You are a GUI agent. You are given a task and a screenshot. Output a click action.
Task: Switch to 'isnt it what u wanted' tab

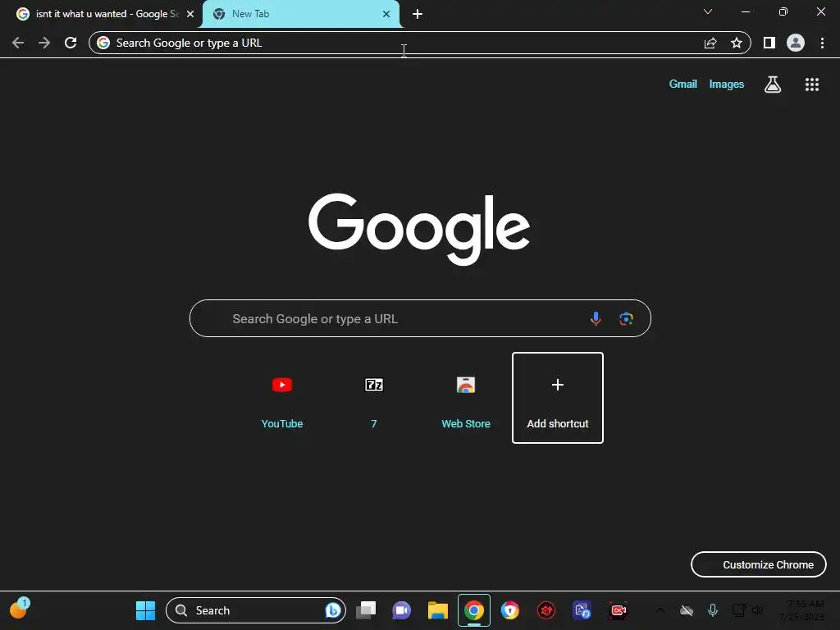click(x=102, y=14)
